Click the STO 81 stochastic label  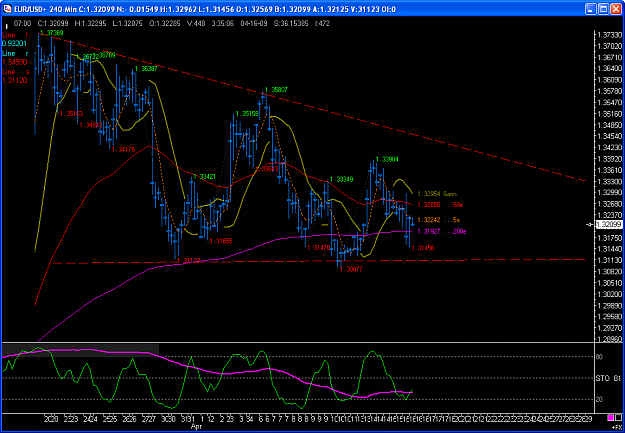point(608,378)
